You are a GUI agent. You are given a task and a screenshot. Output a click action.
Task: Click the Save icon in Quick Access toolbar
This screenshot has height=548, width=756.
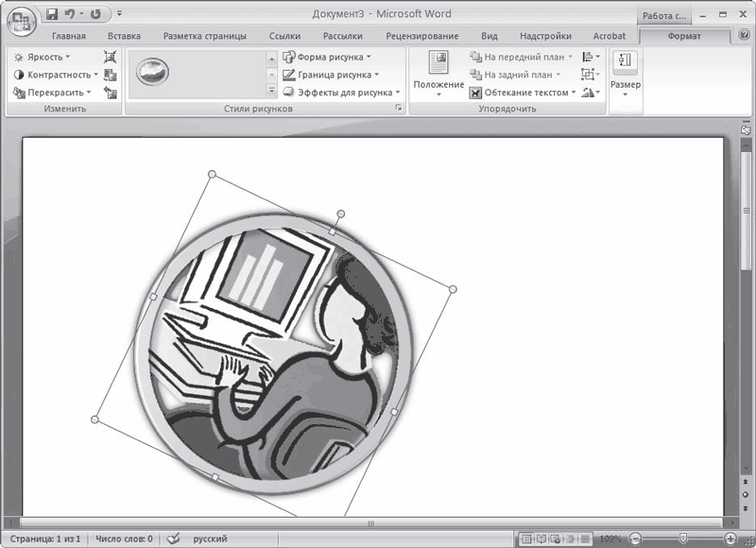coord(51,14)
